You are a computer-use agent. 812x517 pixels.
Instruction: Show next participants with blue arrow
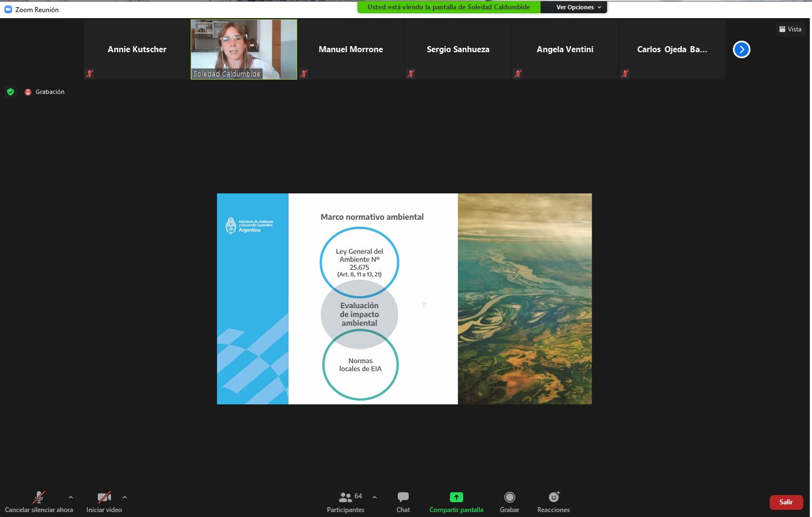pos(741,49)
